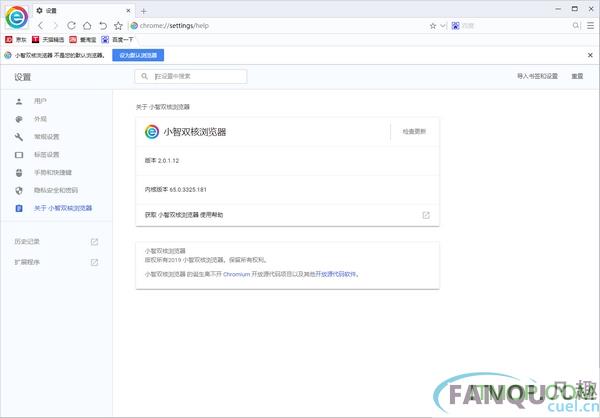Click the 设置 page title
This screenshot has width=600, height=418.
click(23, 77)
